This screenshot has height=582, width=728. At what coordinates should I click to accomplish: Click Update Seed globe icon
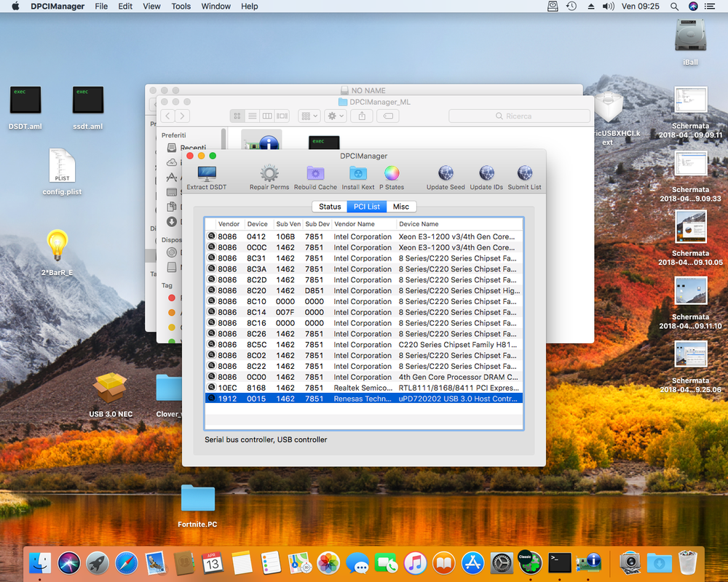point(446,178)
